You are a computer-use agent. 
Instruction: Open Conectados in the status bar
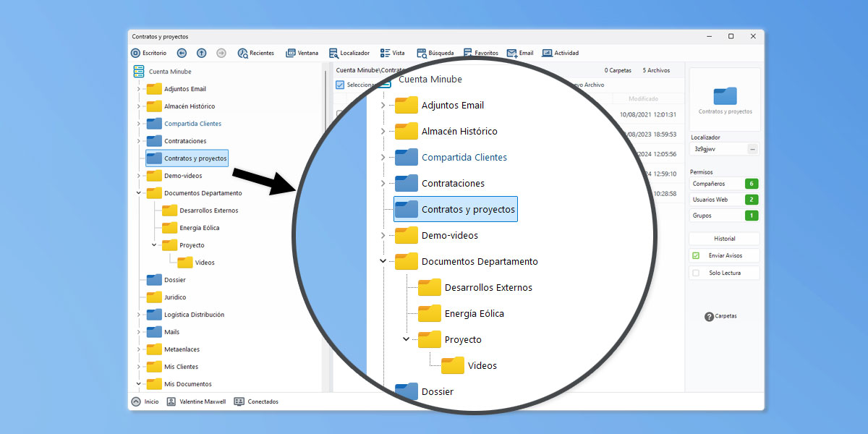[x=256, y=401]
